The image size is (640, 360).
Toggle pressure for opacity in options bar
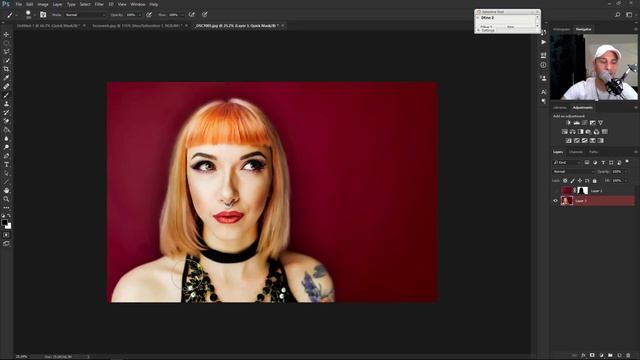pyautogui.click(x=149, y=15)
